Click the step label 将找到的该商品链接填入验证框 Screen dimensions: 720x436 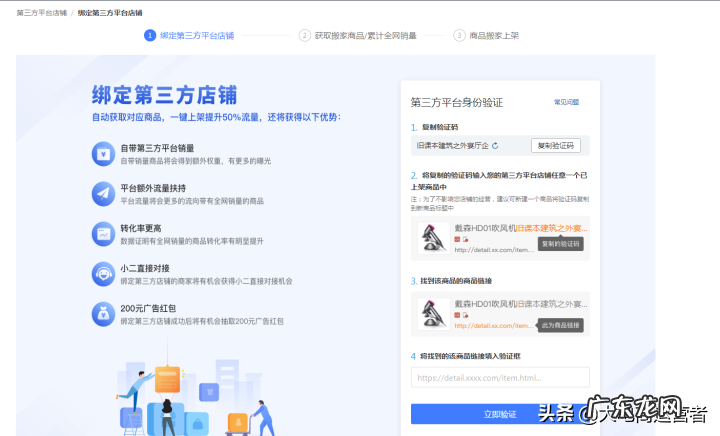click(x=470, y=356)
